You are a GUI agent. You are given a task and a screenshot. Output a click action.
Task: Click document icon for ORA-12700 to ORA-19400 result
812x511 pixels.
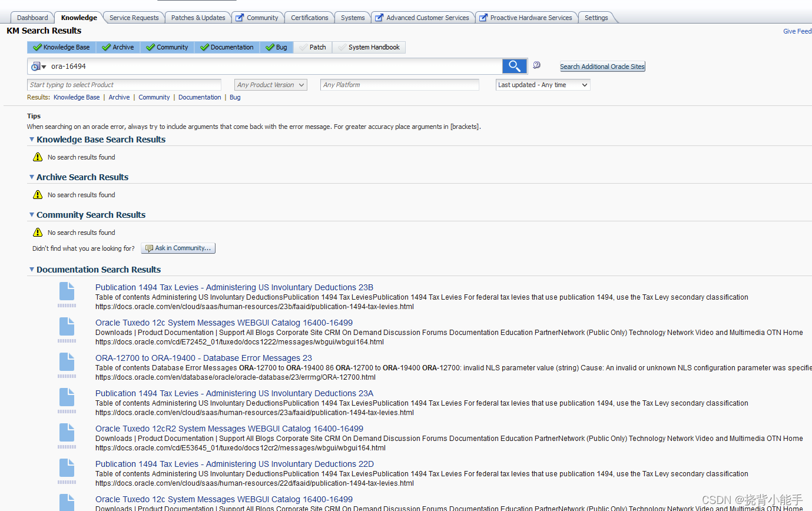(67, 361)
